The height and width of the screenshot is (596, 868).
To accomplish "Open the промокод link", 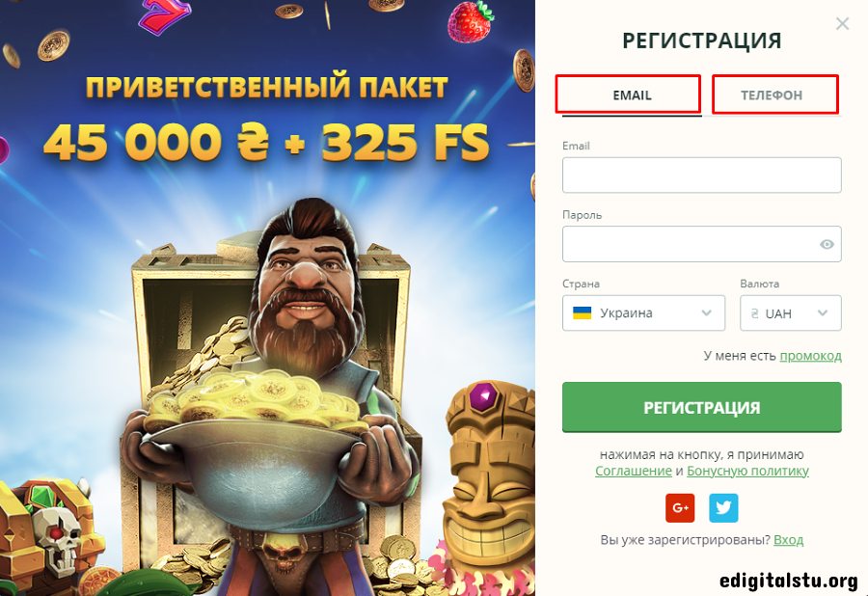I will click(810, 356).
